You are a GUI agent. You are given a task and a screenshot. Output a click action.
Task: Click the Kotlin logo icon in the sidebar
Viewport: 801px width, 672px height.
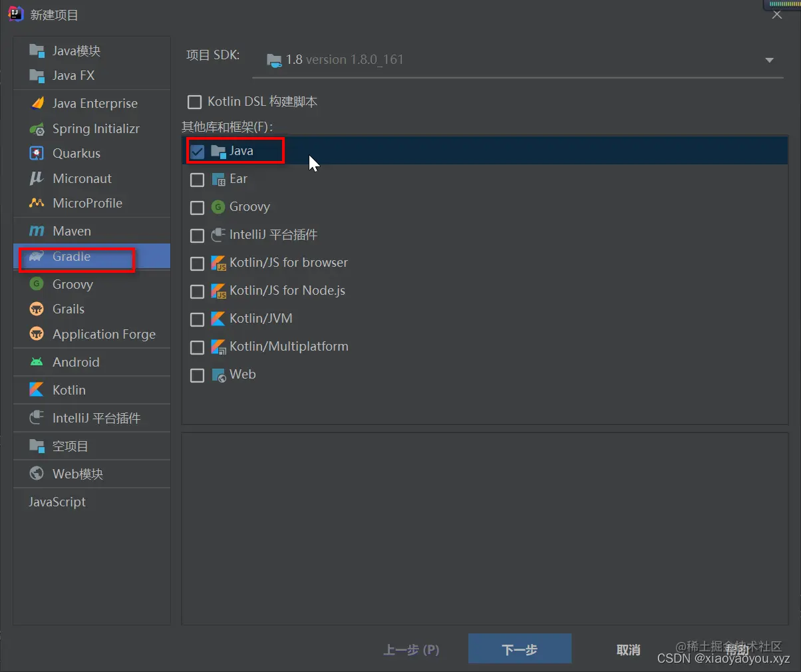(x=37, y=390)
